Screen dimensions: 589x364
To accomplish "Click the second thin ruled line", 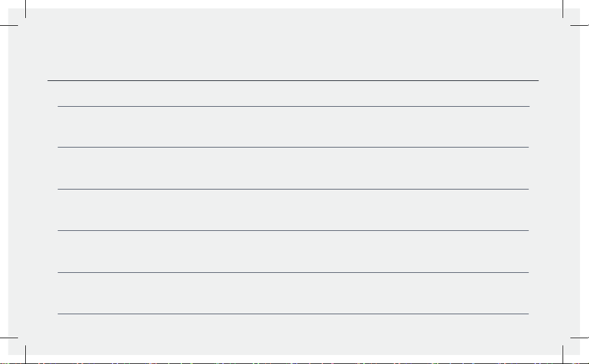I will coord(293,147).
